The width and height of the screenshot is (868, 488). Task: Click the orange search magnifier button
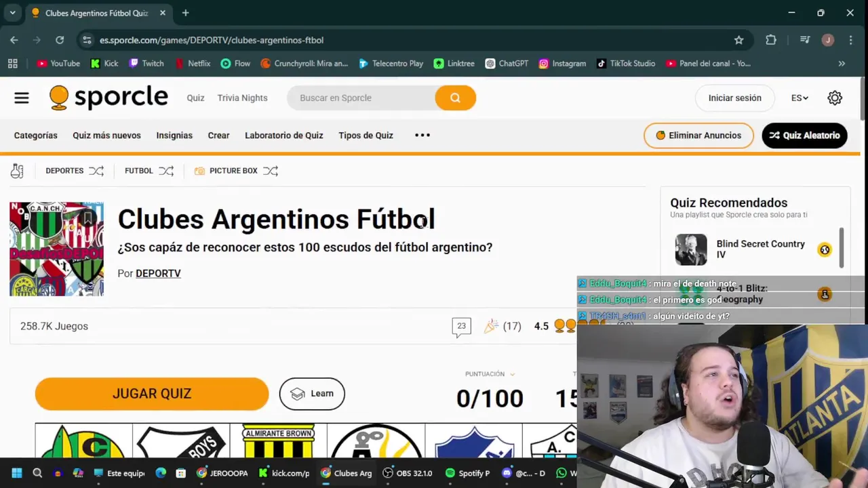pyautogui.click(x=455, y=98)
